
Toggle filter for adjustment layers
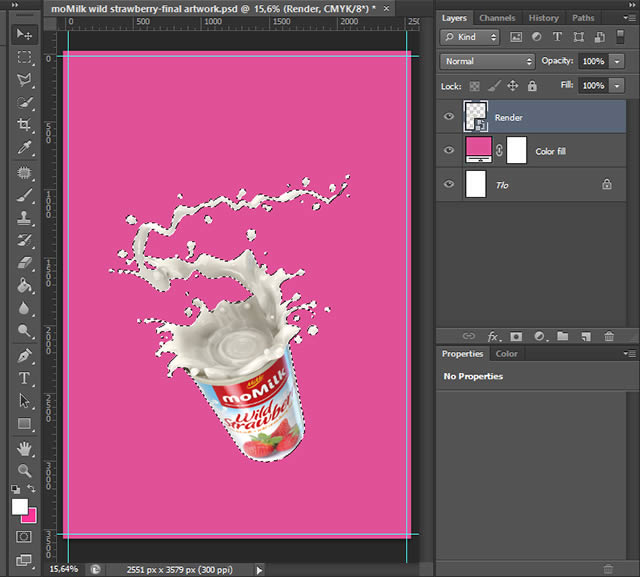click(537, 37)
